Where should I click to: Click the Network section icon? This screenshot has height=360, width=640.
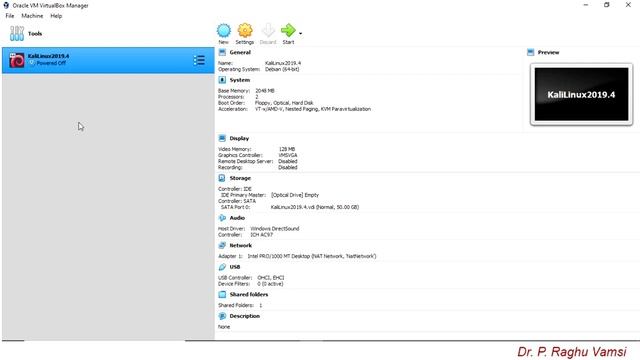pos(222,245)
